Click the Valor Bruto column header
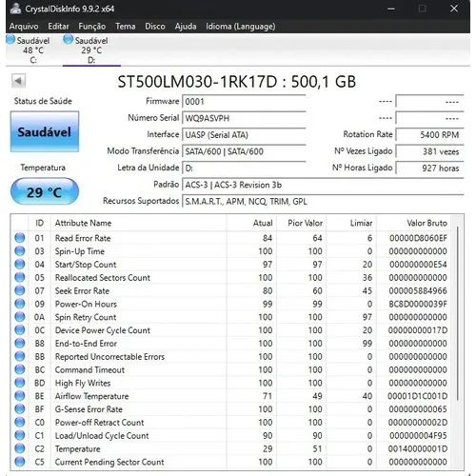Viewport: 476px width, 476px height. pos(414,223)
